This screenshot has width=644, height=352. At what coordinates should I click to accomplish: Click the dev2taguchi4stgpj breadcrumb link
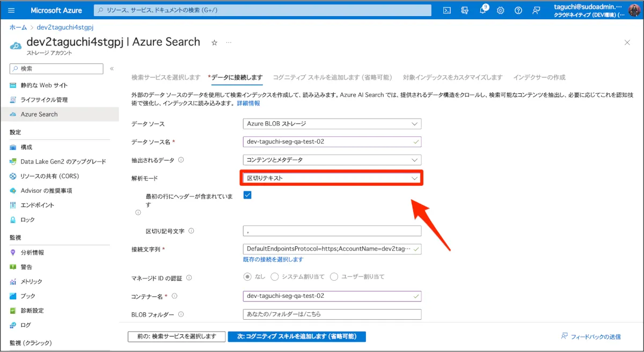[65, 27]
